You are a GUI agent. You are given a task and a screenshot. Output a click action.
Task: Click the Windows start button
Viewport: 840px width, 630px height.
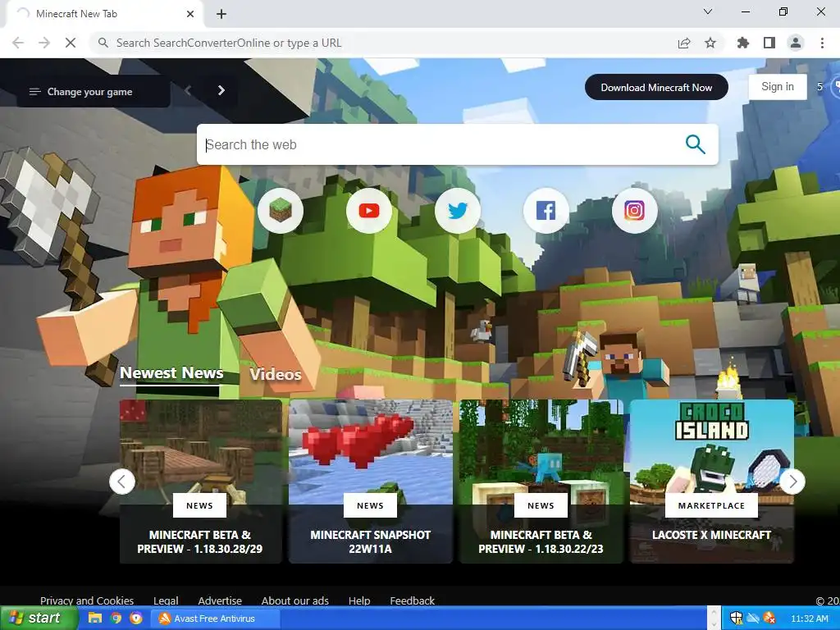click(x=39, y=619)
